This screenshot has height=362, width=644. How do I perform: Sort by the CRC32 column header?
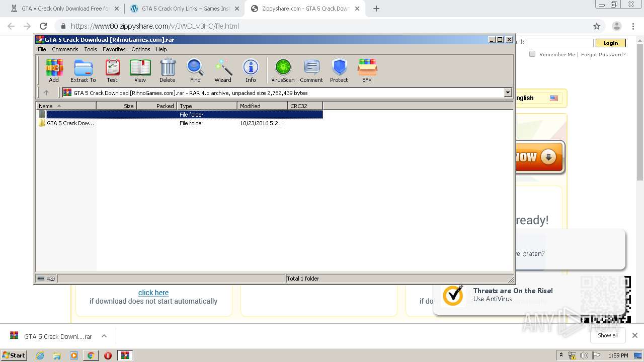[x=305, y=106]
